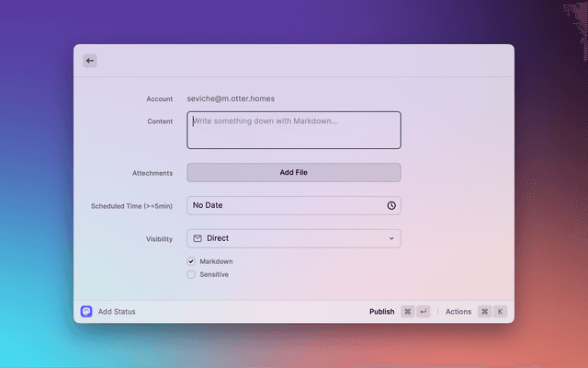Toggle Sensitive via its label text

(x=214, y=274)
